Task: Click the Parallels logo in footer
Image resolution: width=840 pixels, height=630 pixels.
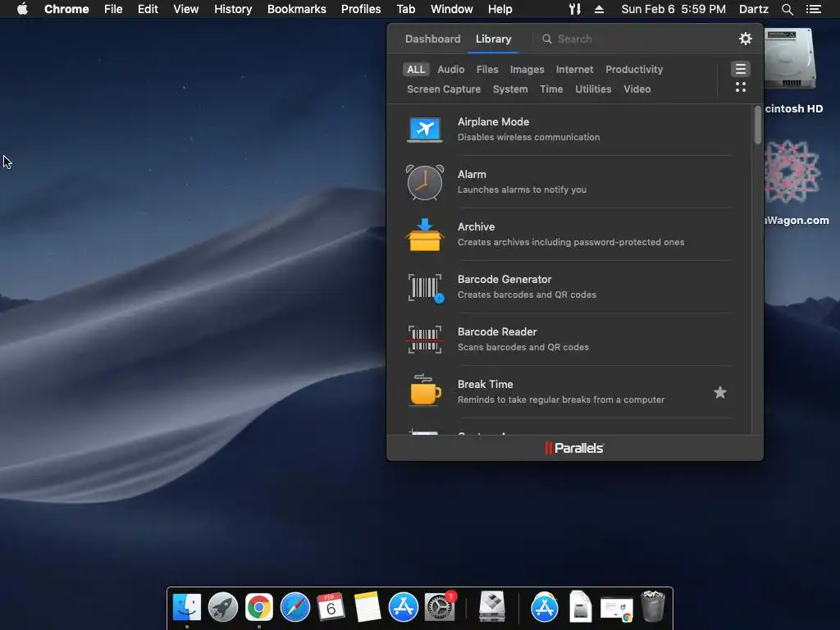Action: click(574, 448)
